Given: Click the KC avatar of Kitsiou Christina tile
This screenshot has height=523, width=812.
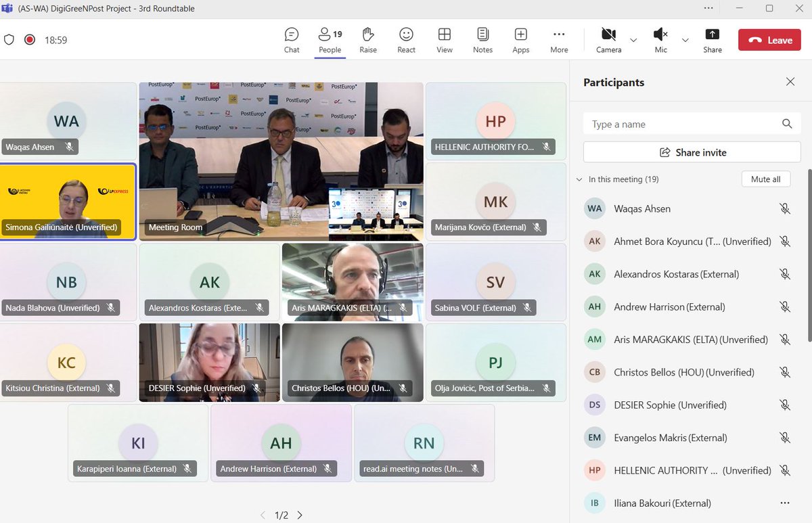Looking at the screenshot, I should (x=66, y=363).
